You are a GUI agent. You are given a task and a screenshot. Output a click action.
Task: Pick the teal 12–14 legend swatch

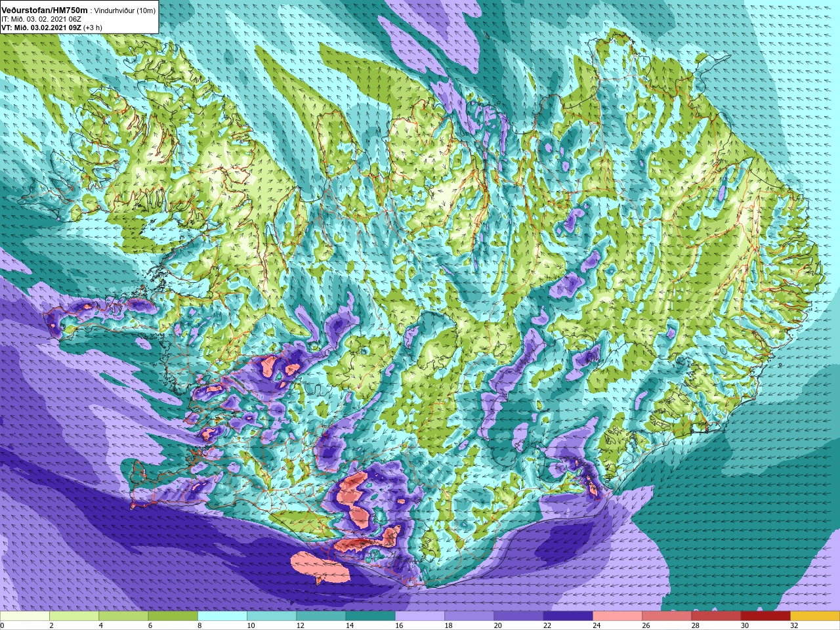(x=321, y=616)
